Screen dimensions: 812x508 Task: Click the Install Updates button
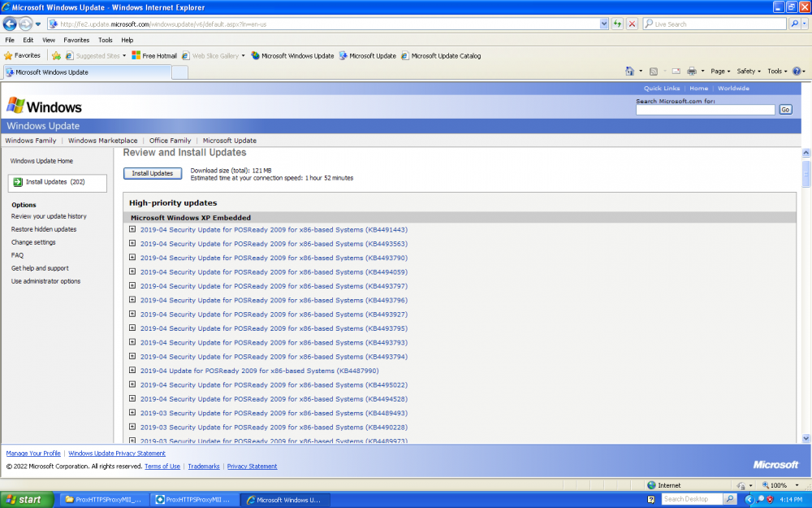152,173
